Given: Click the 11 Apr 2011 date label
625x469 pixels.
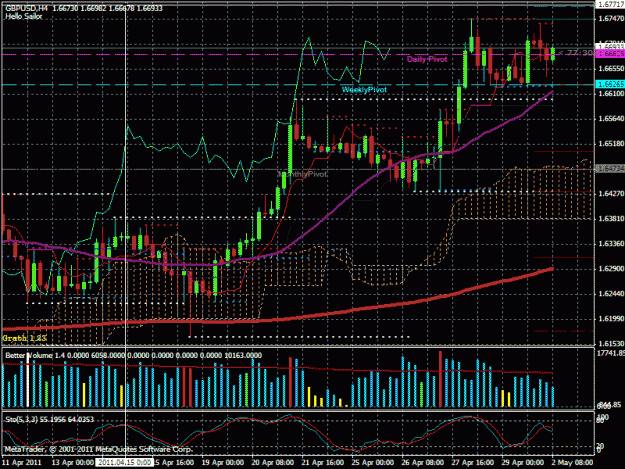Looking at the screenshot, I should click(22, 463).
